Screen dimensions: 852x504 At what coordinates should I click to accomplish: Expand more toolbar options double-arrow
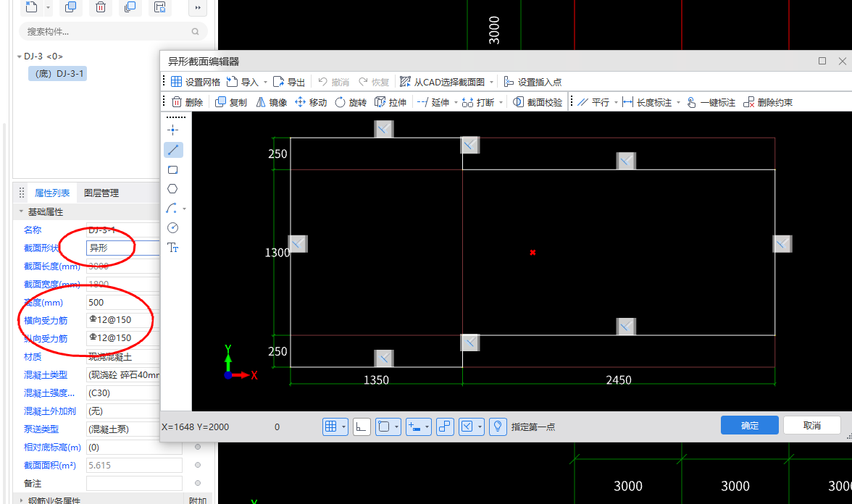point(198,7)
